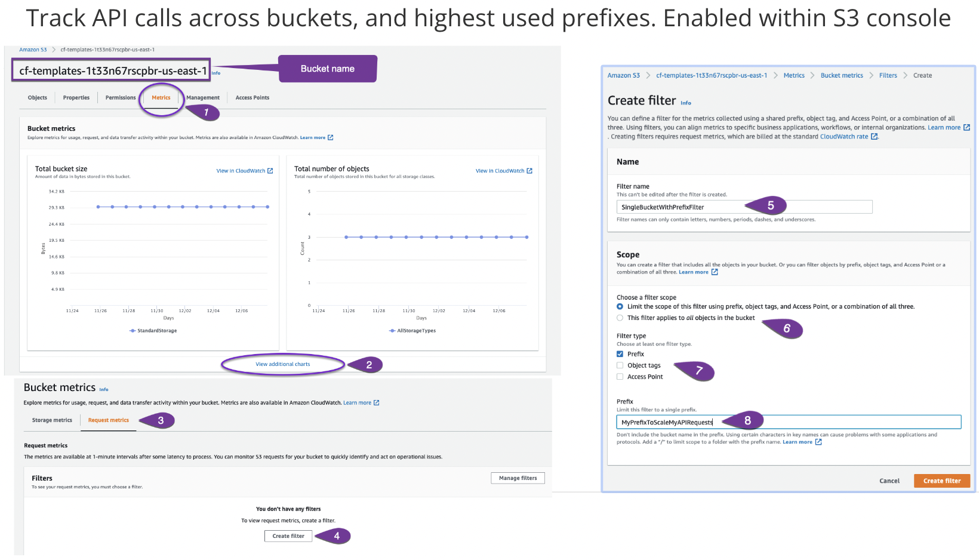Enable the Access Point checkbox
Viewport: 979px width, 560px height.
pyautogui.click(x=620, y=376)
